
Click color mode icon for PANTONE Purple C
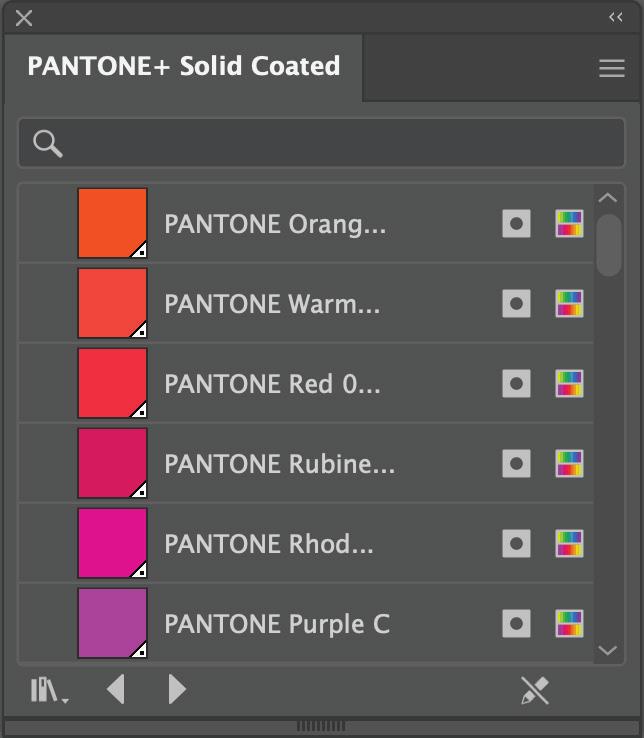click(x=569, y=623)
